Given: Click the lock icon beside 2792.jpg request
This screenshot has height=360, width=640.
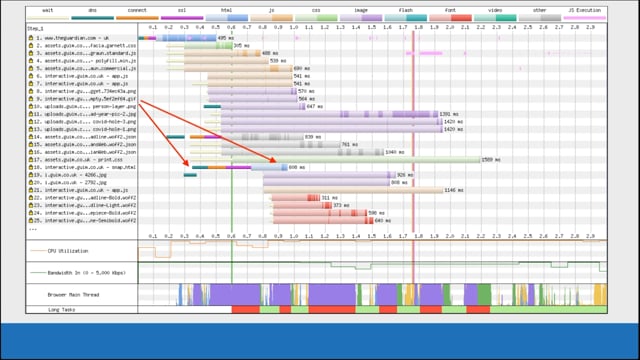Looking at the screenshot, I should coord(31,183).
